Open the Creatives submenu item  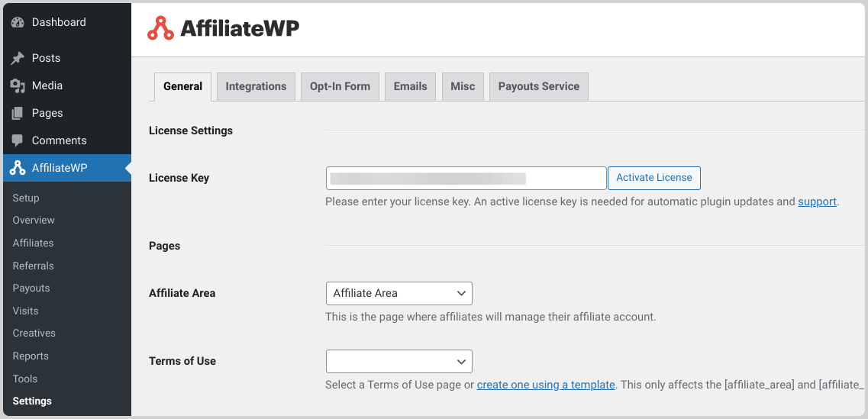[34, 333]
